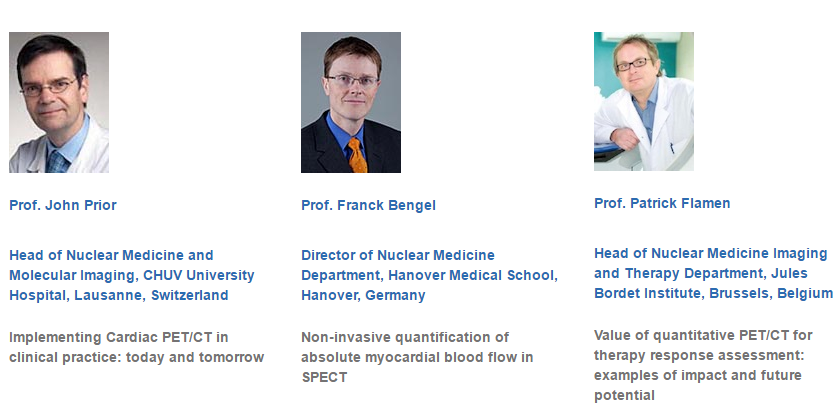Select 'Value of quantitative PET/CT for' title
The image size is (837, 415).
point(703,335)
